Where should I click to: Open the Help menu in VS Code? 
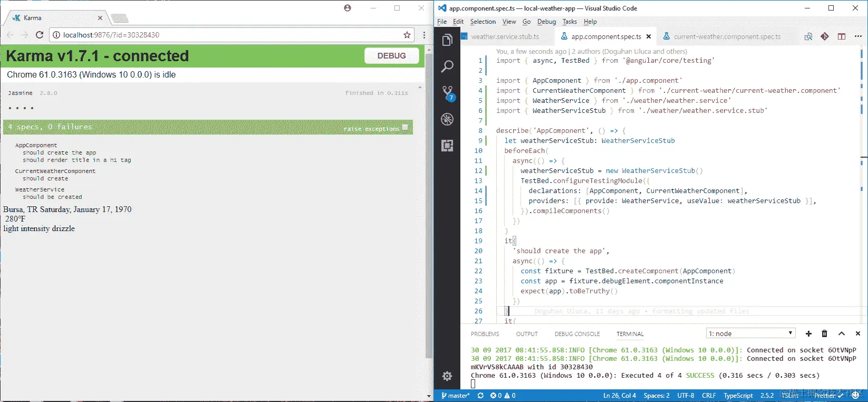(x=590, y=22)
